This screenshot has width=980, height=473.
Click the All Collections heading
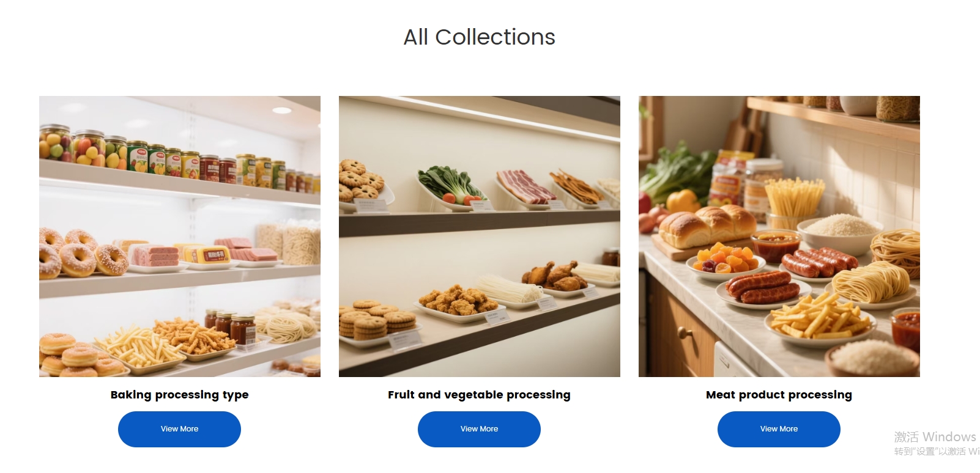coord(479,37)
